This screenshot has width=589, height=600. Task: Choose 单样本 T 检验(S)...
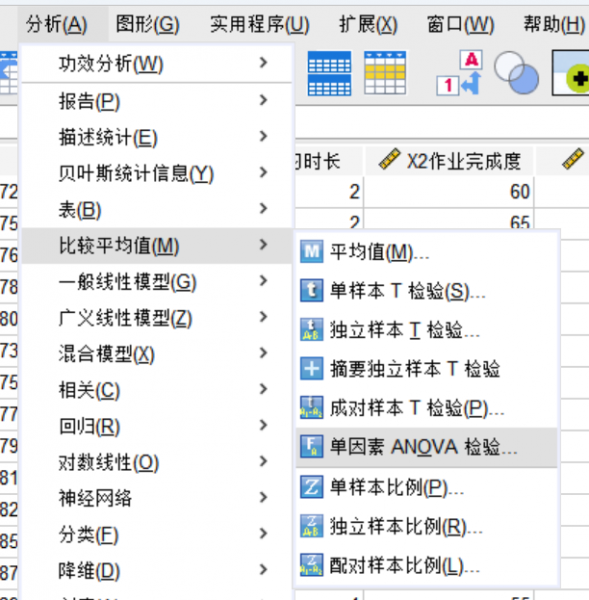tap(426, 290)
